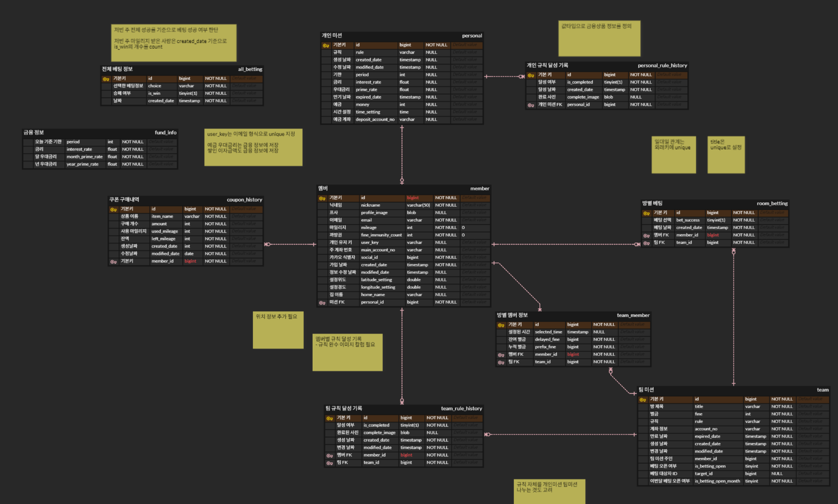Select the member_id foreign key icon in team_member table
Image resolution: width=838 pixels, height=504 pixels.
pyautogui.click(x=501, y=355)
